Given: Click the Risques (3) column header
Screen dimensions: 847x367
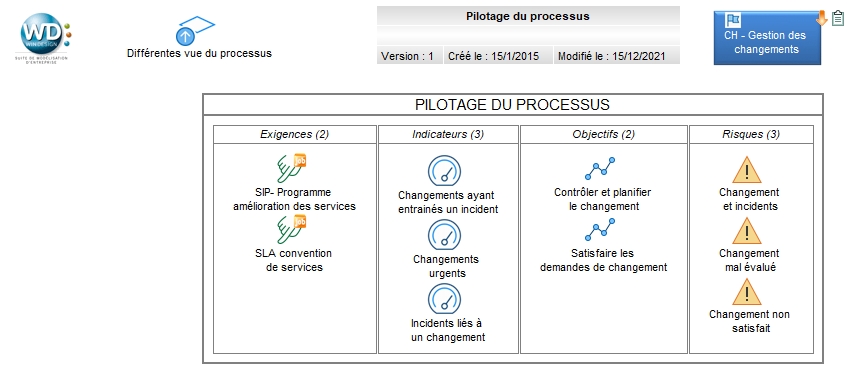Looking at the screenshot, I should (x=751, y=135).
